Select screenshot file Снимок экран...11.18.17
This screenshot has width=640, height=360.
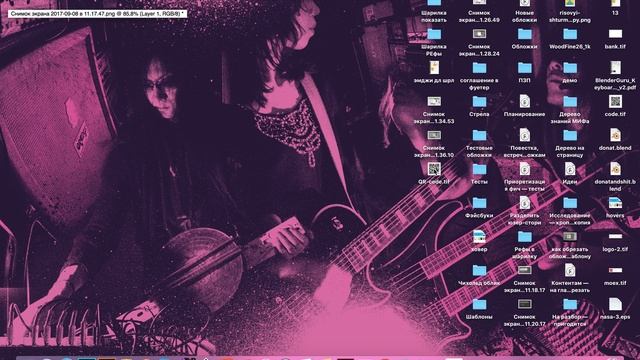pyautogui.click(x=524, y=270)
